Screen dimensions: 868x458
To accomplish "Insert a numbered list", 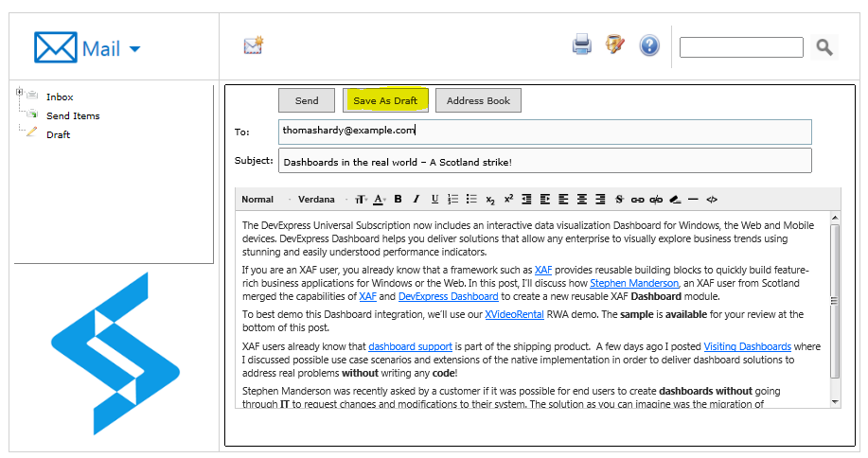I will click(452, 199).
